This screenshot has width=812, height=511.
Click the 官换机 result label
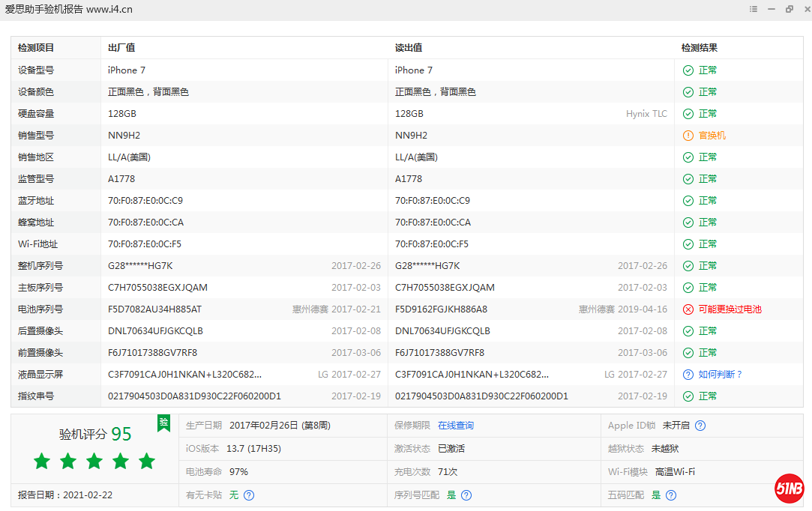(712, 136)
